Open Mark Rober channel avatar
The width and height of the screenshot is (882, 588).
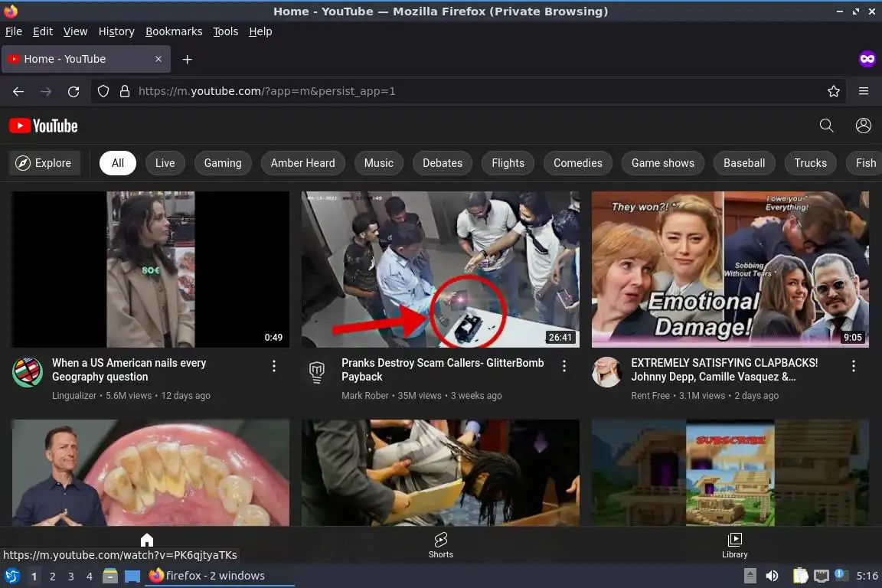pyautogui.click(x=317, y=372)
